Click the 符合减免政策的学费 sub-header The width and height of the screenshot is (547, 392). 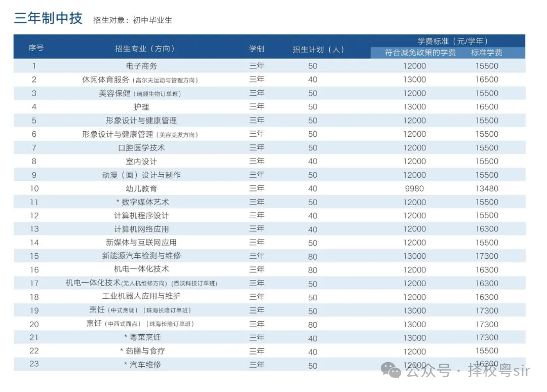click(420, 53)
